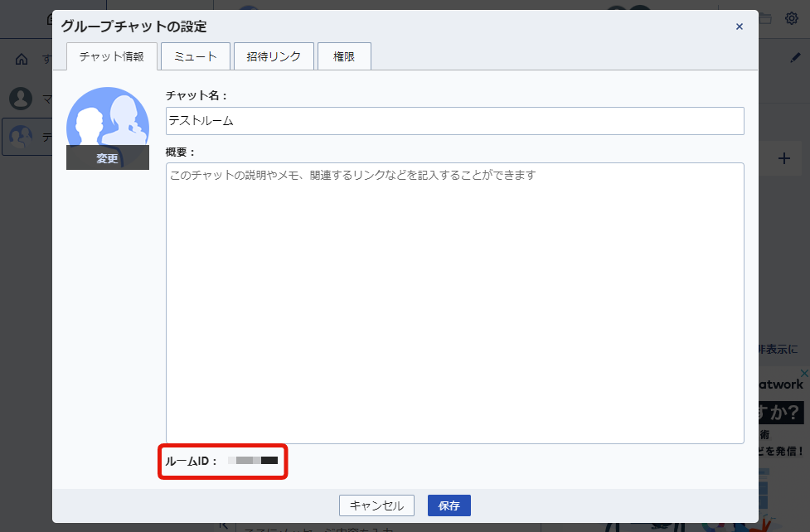Screen dimensions: 810x532
Task: Click the pencil edit icon behind the dialog
Action: coord(795,58)
